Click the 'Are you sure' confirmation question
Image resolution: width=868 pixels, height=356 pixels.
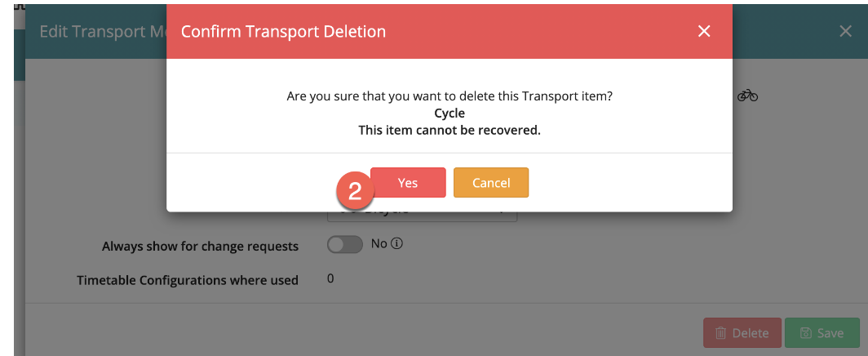tap(449, 96)
